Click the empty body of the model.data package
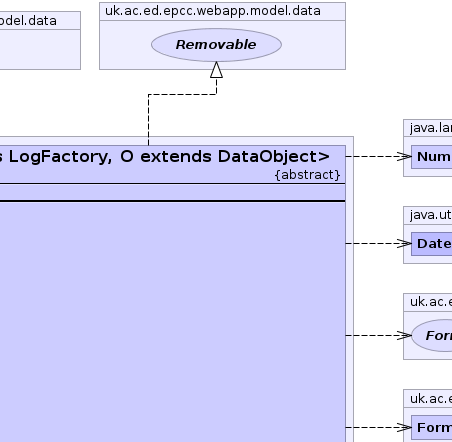Screen dimensions: 452x442 click(x=40, y=49)
